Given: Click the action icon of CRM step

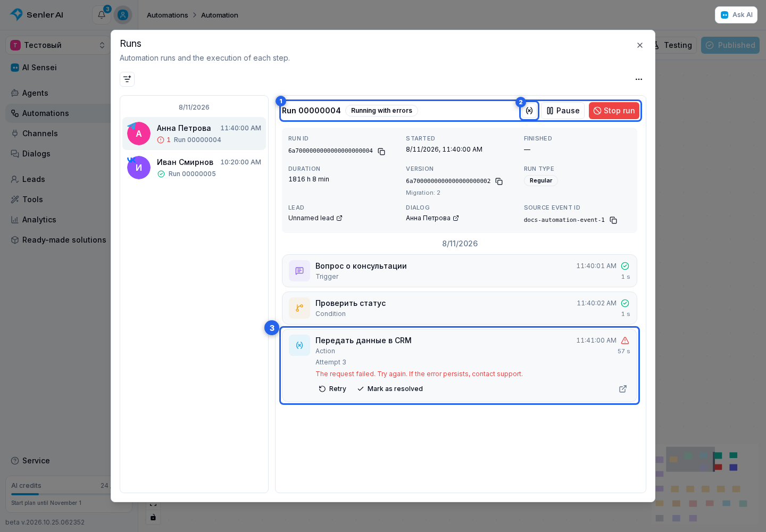Looking at the screenshot, I should [x=299, y=345].
